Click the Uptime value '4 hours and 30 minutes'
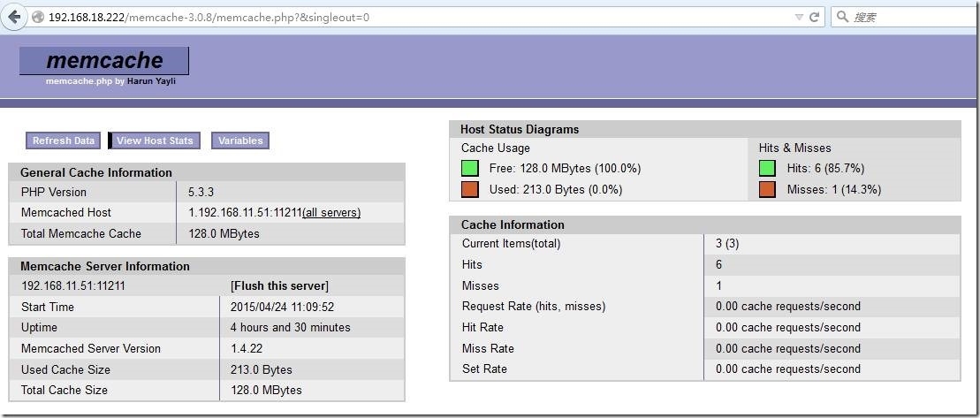This screenshot has height=418, width=980. coord(290,327)
